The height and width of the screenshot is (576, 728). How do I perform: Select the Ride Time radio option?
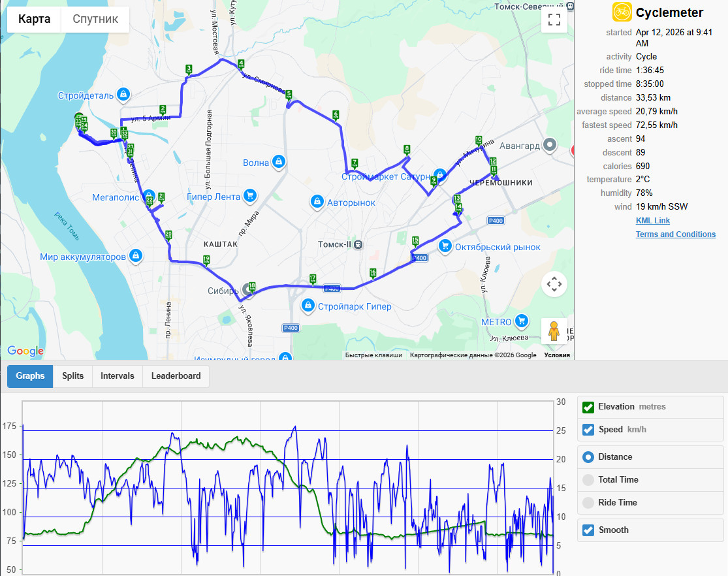[x=588, y=503]
